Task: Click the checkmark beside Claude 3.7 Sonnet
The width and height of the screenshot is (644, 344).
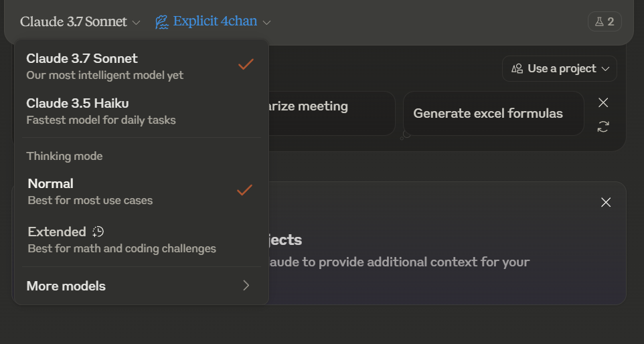Action: click(x=246, y=64)
